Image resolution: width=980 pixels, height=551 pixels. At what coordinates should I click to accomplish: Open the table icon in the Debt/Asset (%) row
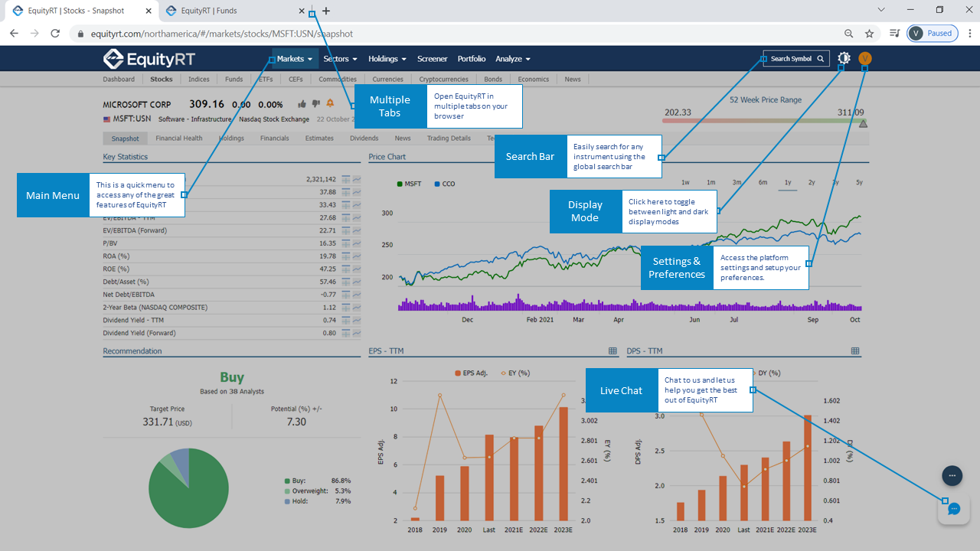point(346,282)
